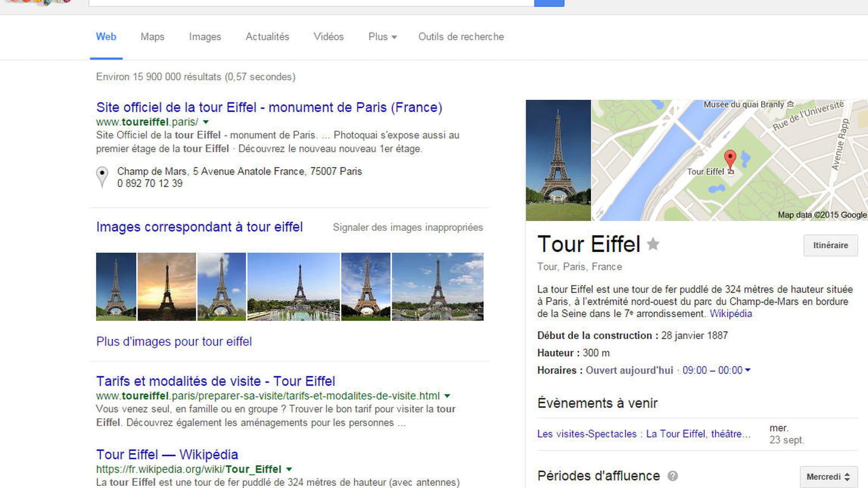Switch to the Images tab

tap(205, 36)
